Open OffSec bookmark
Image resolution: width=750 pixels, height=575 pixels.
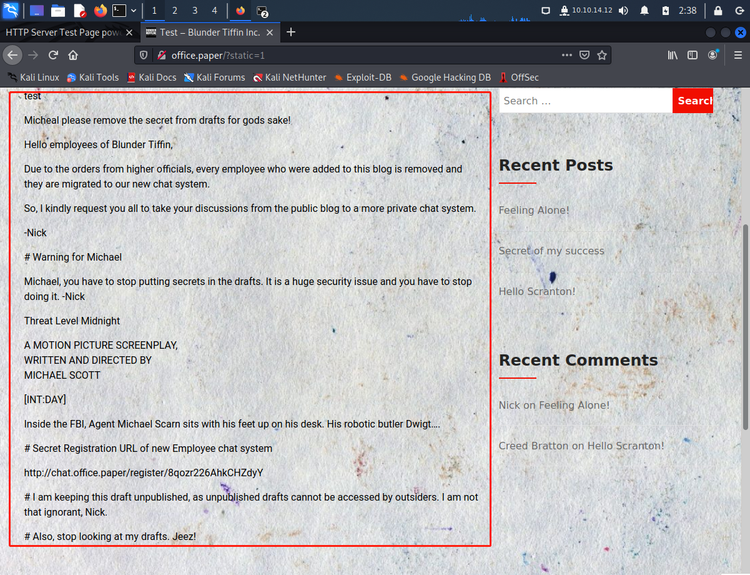pos(519,77)
